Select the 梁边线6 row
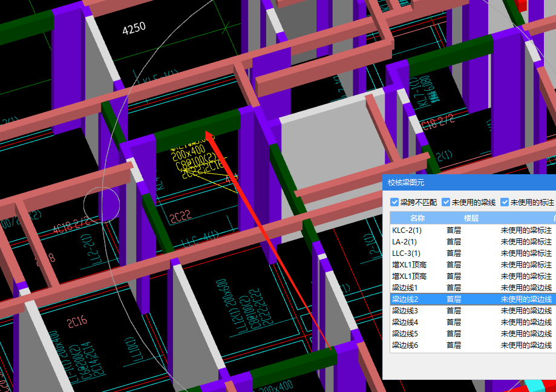This screenshot has height=392, width=556. tap(473, 345)
